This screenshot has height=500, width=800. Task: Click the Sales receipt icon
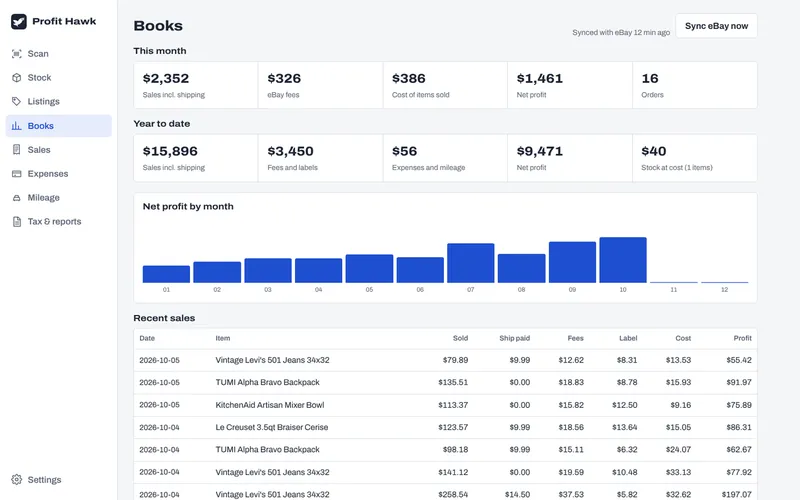[x=16, y=149]
